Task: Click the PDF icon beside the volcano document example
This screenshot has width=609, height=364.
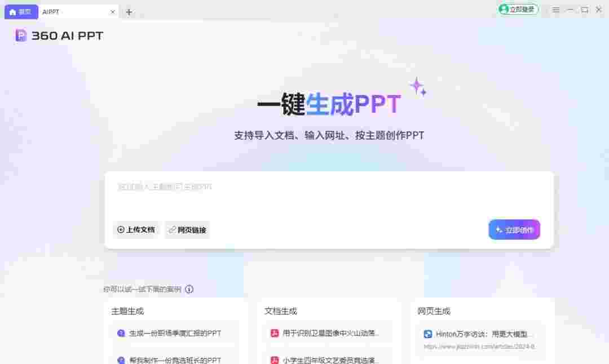Action: pyautogui.click(x=274, y=334)
